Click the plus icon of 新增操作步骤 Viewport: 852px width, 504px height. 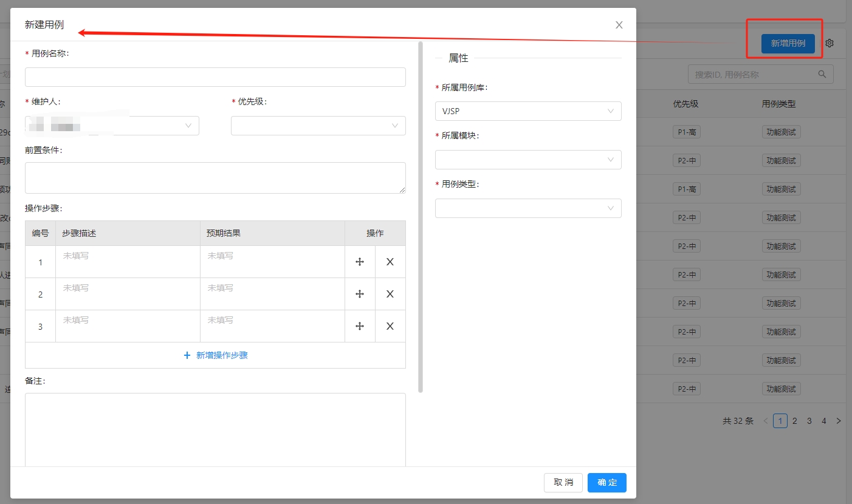187,355
